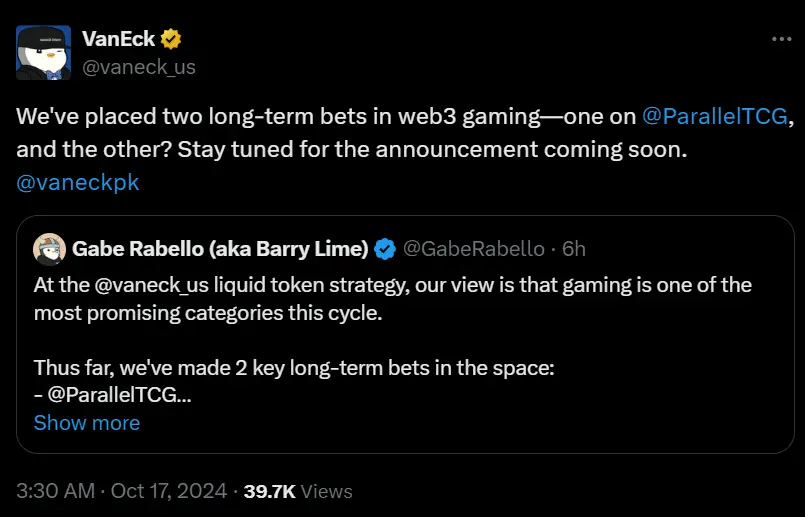Image resolution: width=805 pixels, height=517 pixels.
Task: Click the VanEck display name
Action: point(117,39)
